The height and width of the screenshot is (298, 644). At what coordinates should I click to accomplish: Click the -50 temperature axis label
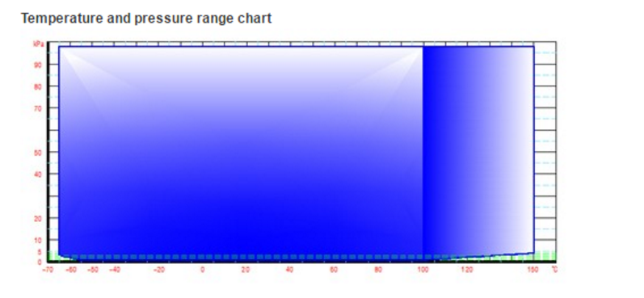(93, 270)
